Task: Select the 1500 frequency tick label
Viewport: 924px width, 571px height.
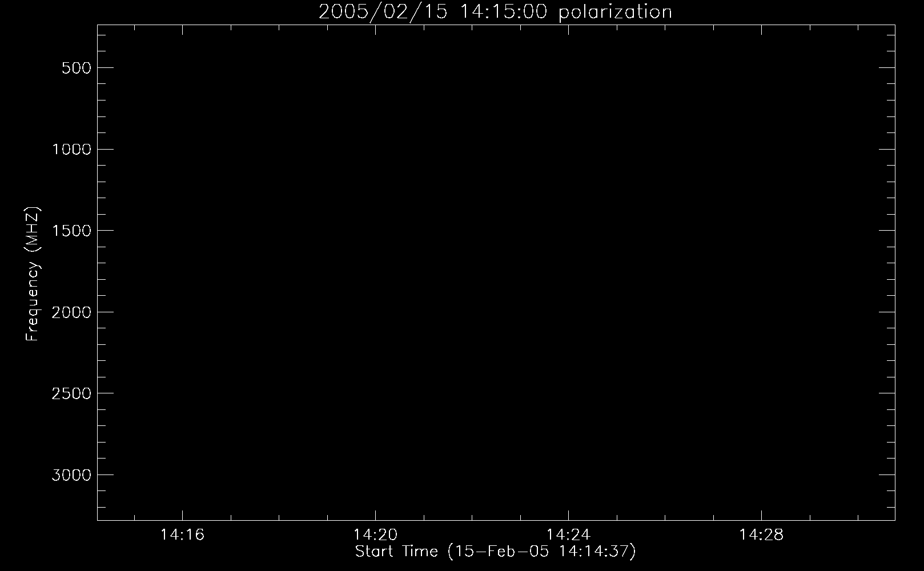Action: (71, 231)
